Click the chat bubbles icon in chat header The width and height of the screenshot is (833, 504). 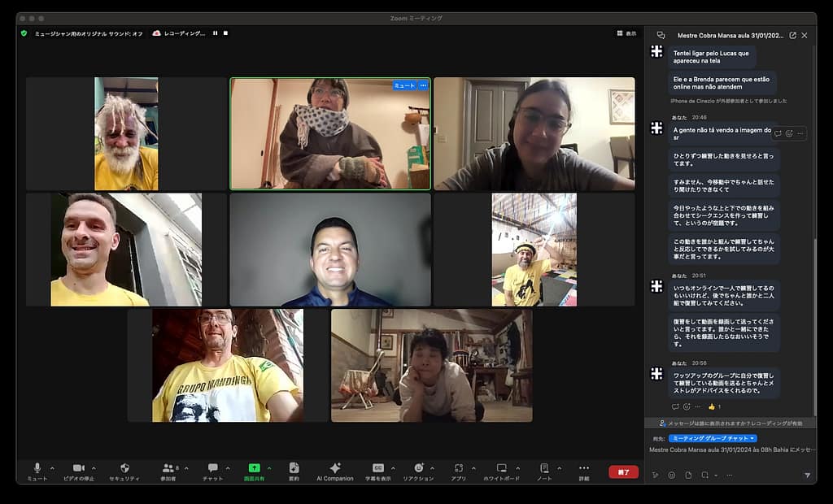(661, 36)
